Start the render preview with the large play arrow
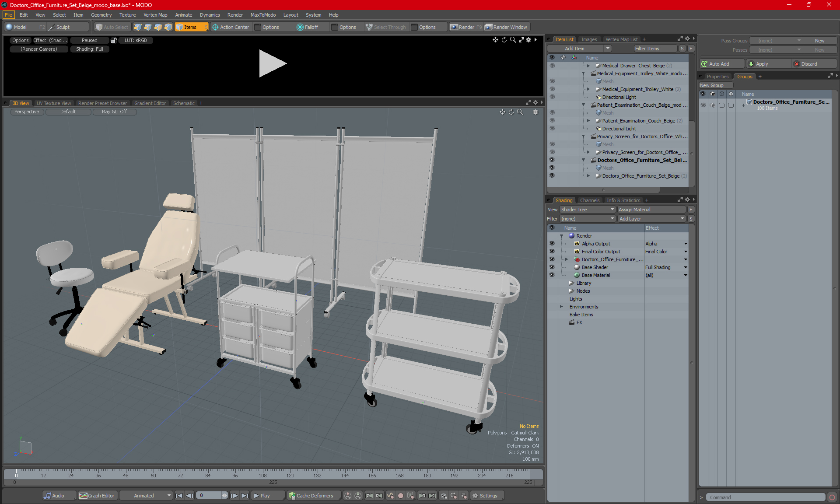 click(273, 63)
